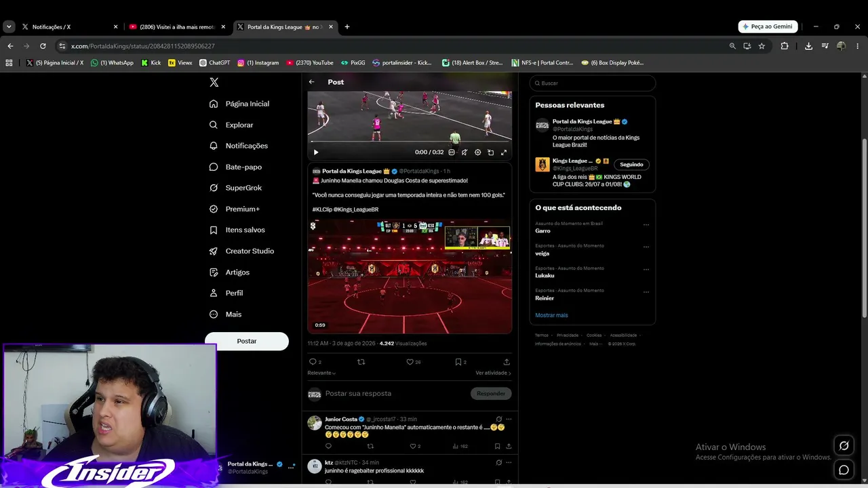Click the Responder button
This screenshot has height=488, width=868.
(x=491, y=394)
